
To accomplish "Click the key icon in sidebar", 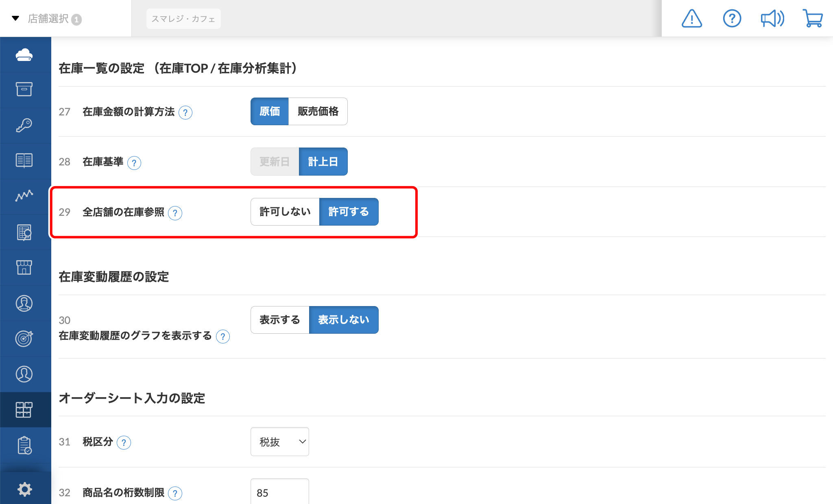I will click(x=24, y=125).
